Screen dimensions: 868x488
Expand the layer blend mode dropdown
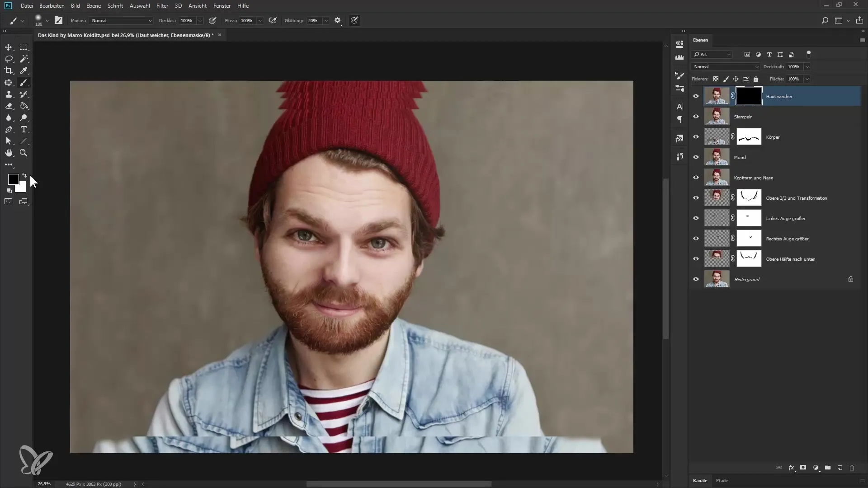click(726, 67)
